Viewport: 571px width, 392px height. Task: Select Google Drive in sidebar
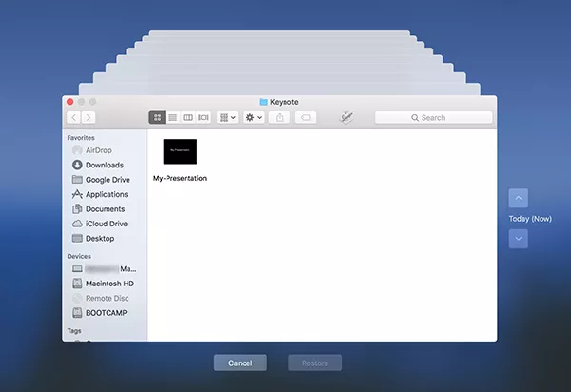click(106, 180)
